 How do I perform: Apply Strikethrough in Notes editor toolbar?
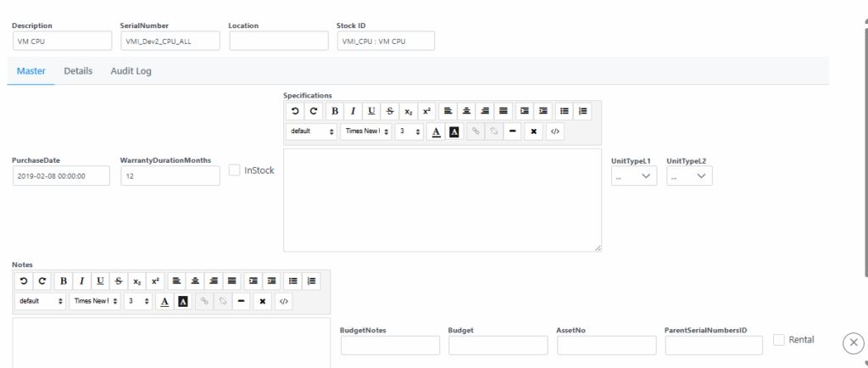119,281
